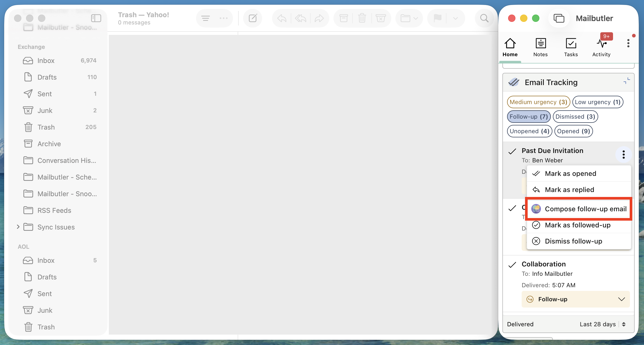The image size is (644, 345).
Task: Toggle the Follow-up (7) filter
Action: tap(529, 117)
